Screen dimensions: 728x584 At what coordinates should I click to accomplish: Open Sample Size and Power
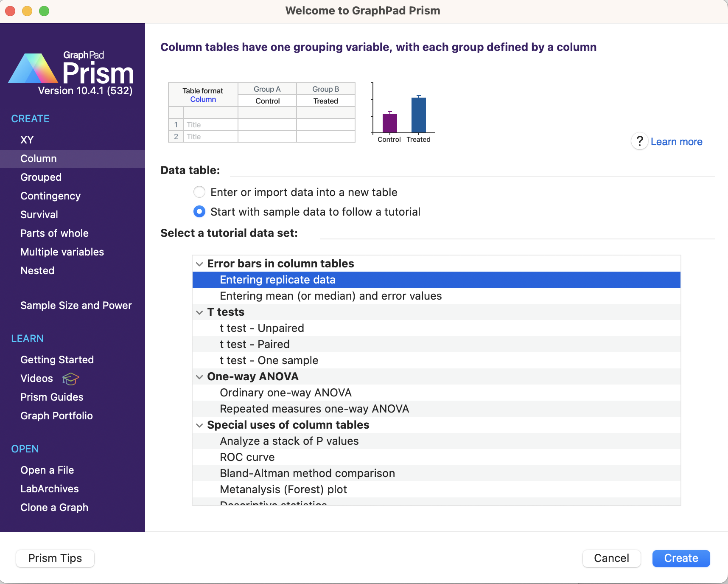(x=73, y=306)
